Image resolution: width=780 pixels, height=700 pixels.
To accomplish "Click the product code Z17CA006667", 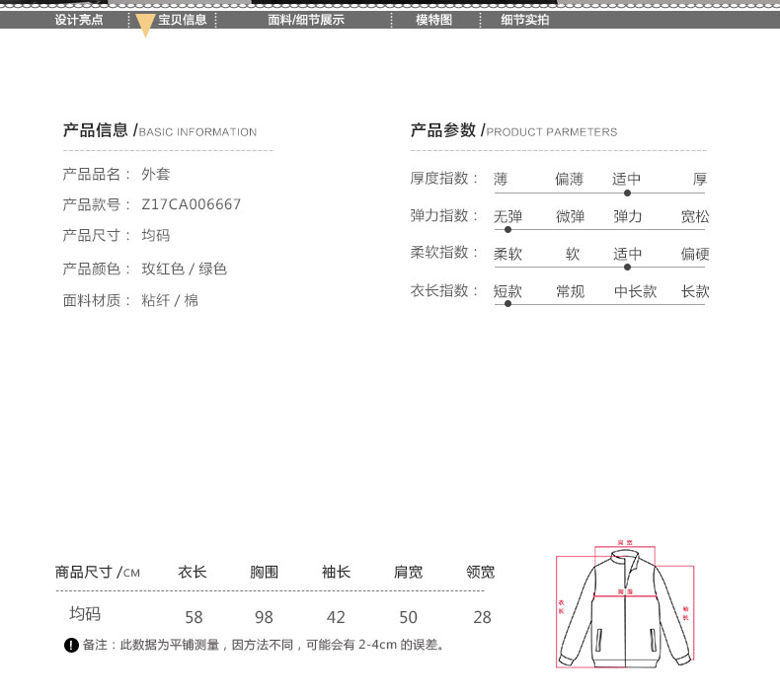I will click(x=192, y=204).
